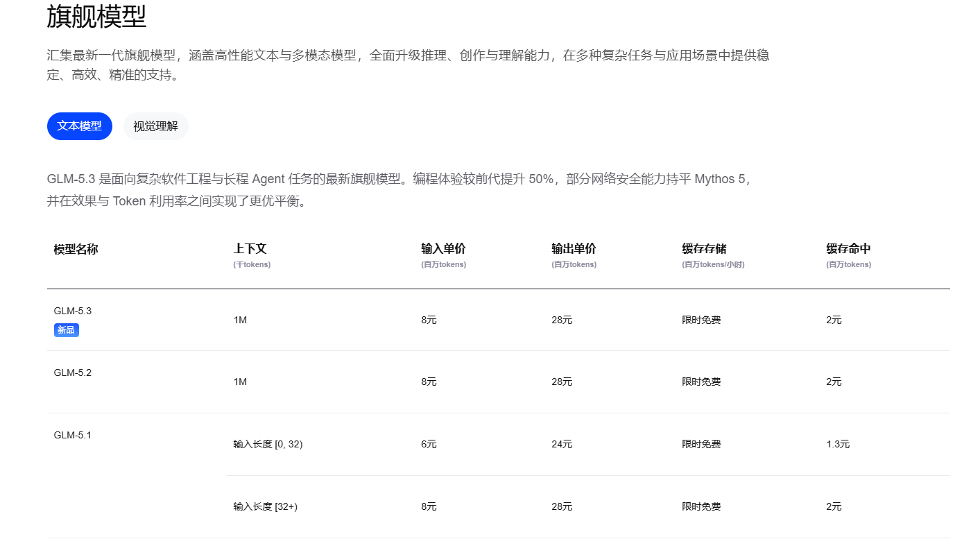
Task: Click the 模型名称 column header
Action: tap(76, 249)
